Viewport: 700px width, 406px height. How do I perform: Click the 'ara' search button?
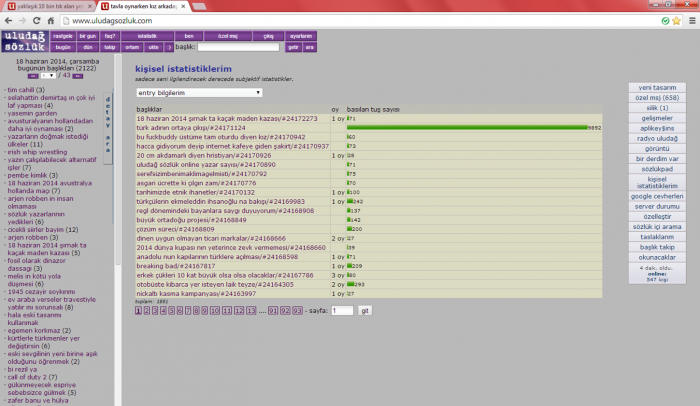tap(309, 47)
